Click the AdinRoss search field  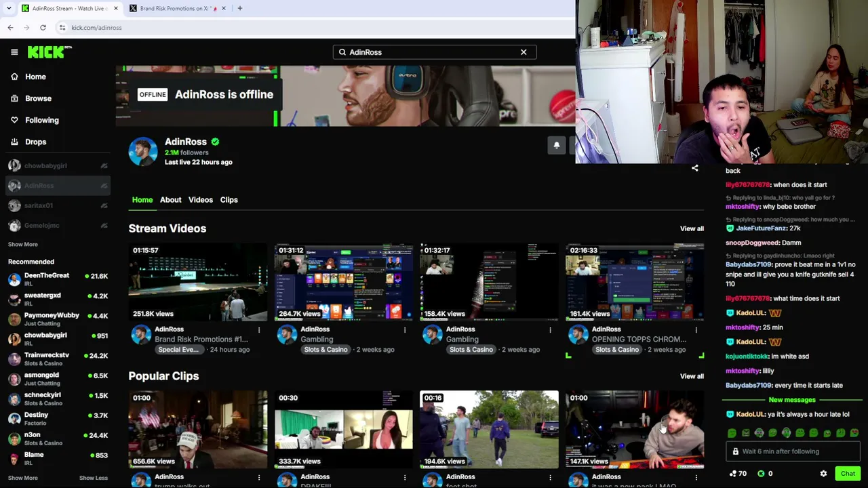click(x=434, y=52)
